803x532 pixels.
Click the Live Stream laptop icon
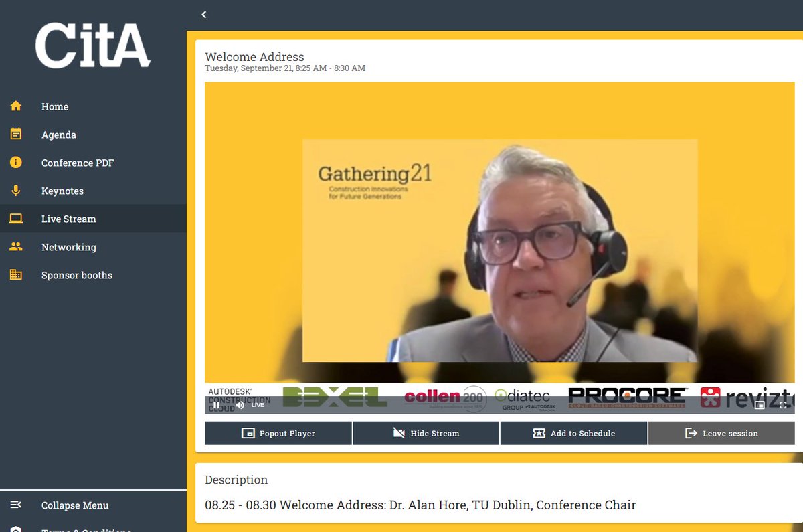16,219
